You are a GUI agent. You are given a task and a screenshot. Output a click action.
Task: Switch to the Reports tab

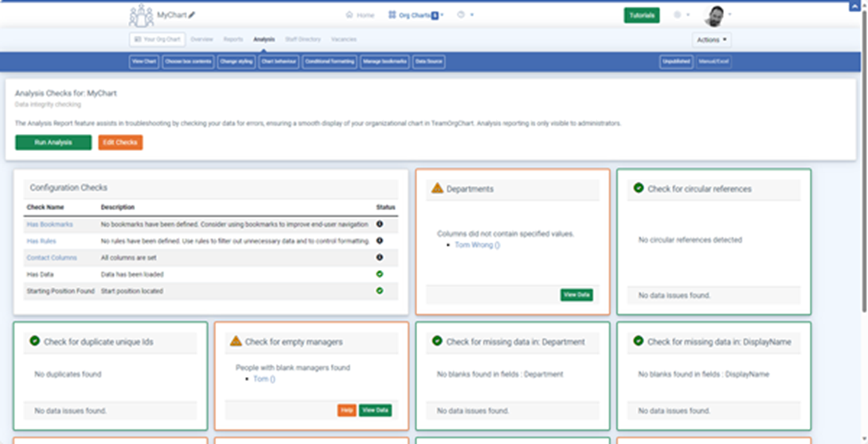click(233, 39)
